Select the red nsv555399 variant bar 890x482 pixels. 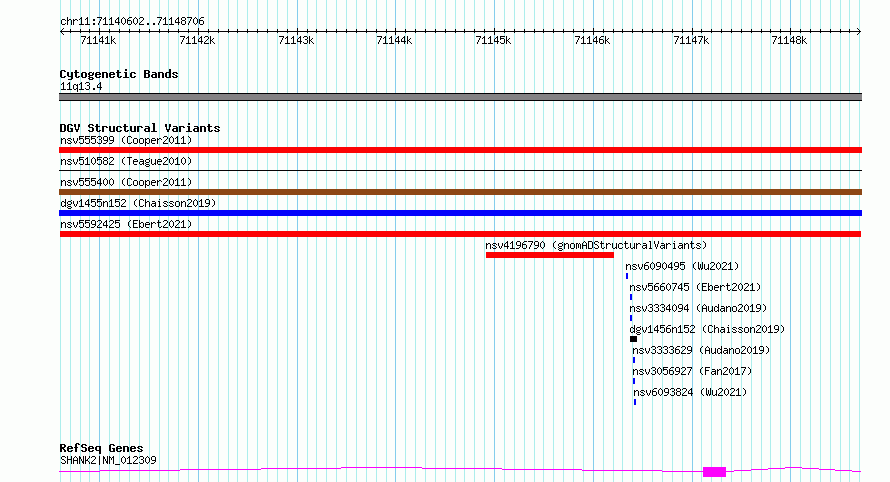[x=460, y=150]
